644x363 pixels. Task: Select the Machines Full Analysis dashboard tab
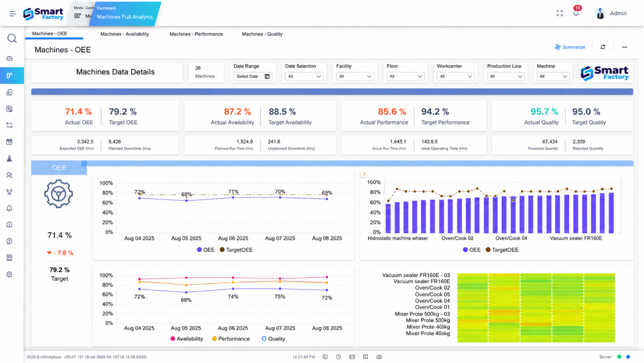point(125,13)
